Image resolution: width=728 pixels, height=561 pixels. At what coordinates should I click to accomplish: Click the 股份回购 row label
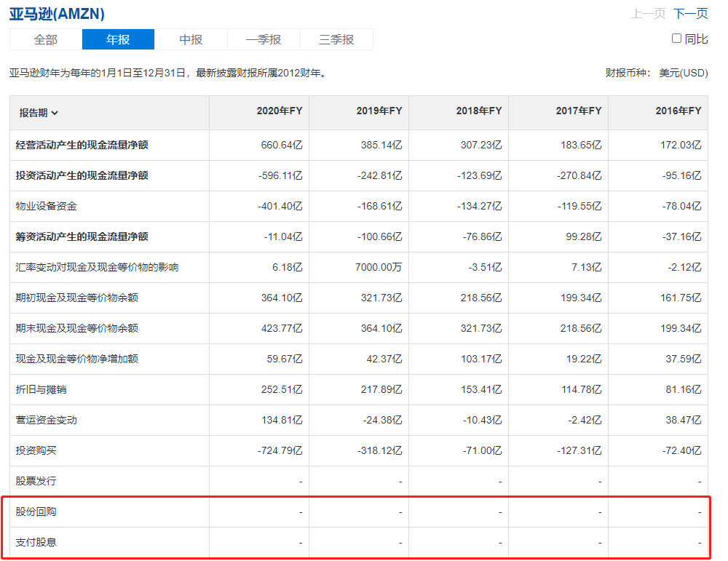point(36,512)
